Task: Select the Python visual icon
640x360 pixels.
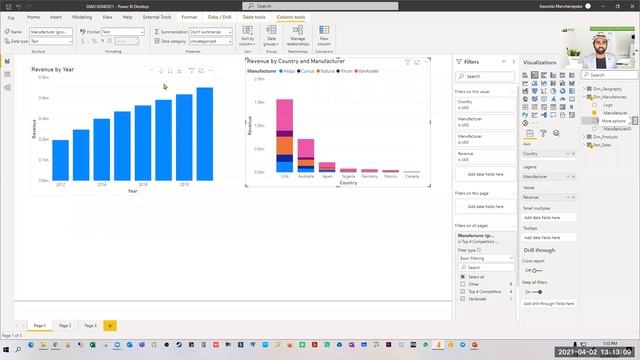Action: coord(525,115)
